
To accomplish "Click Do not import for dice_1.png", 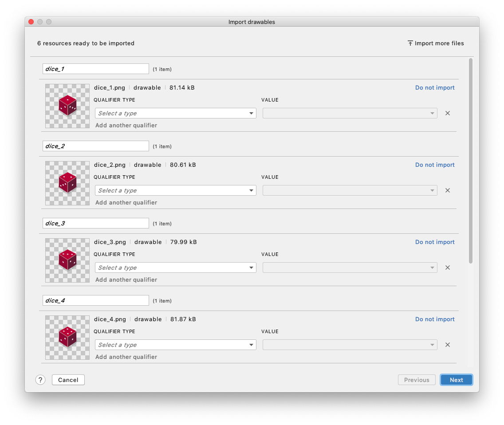I will (434, 88).
